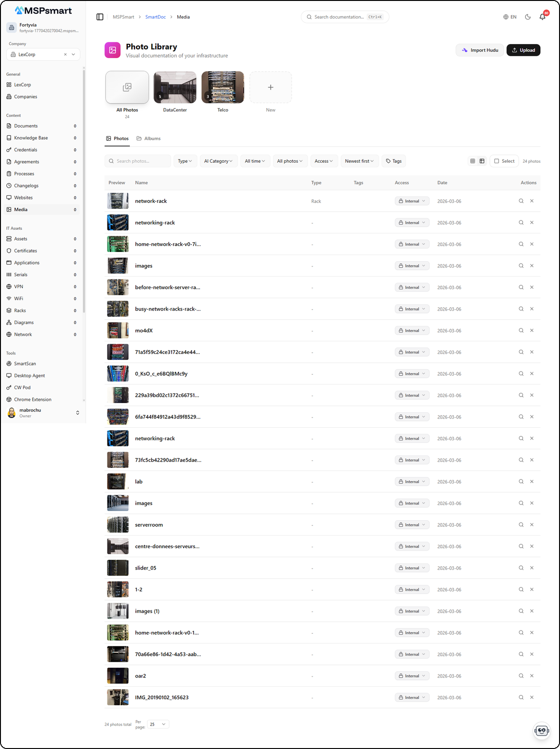560x749 pixels.
Task: Delete the IMG_20190102_165623 photo
Action: click(532, 697)
